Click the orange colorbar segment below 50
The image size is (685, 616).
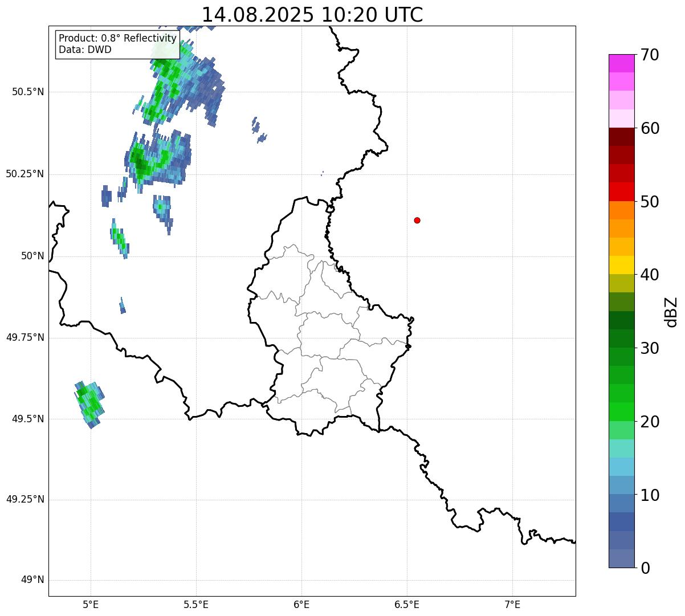[622, 210]
